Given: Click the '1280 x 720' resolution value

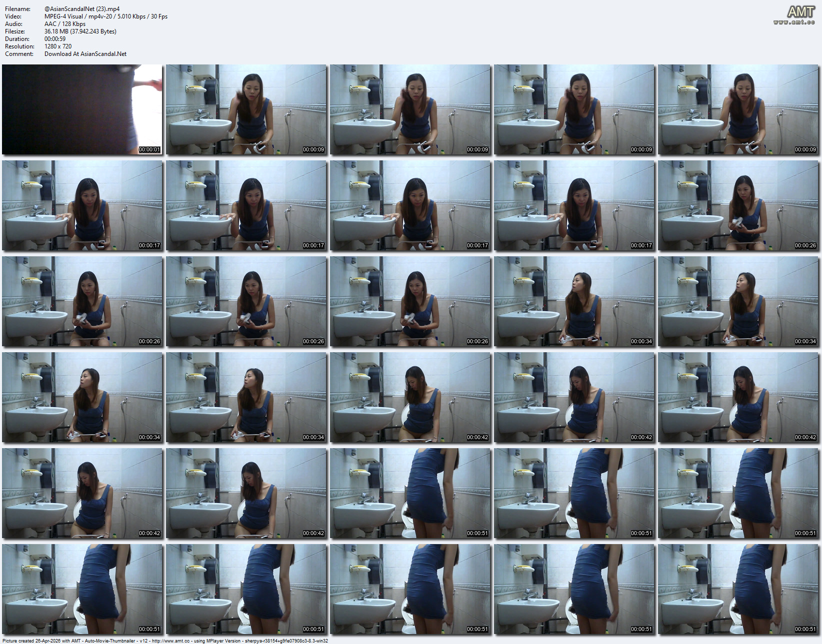Looking at the screenshot, I should 58,46.
